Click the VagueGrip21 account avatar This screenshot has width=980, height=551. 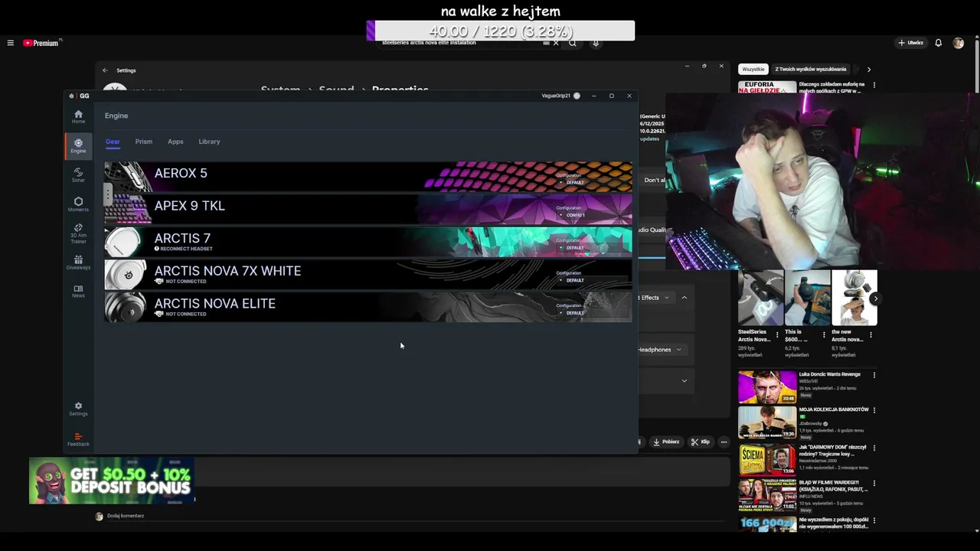(577, 96)
